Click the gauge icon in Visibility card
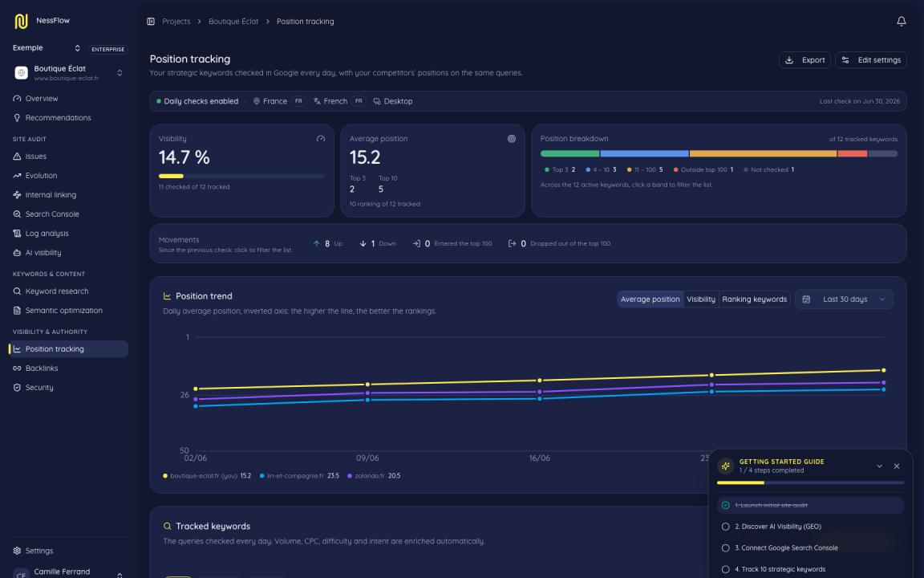The image size is (924, 578). tap(321, 139)
